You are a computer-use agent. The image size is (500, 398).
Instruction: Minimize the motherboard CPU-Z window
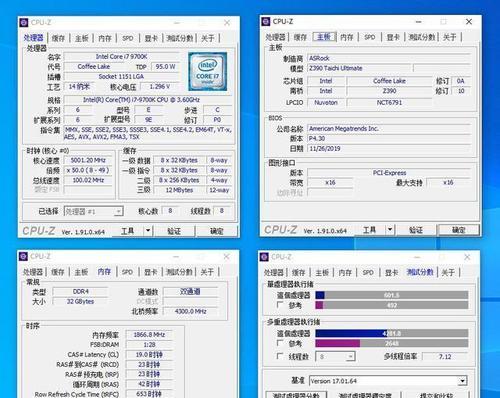point(419,22)
